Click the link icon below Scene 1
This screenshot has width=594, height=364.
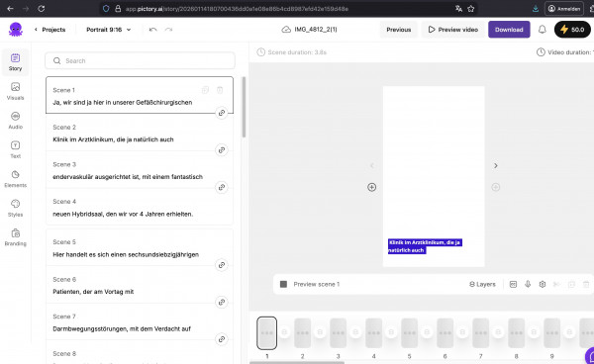(221, 113)
